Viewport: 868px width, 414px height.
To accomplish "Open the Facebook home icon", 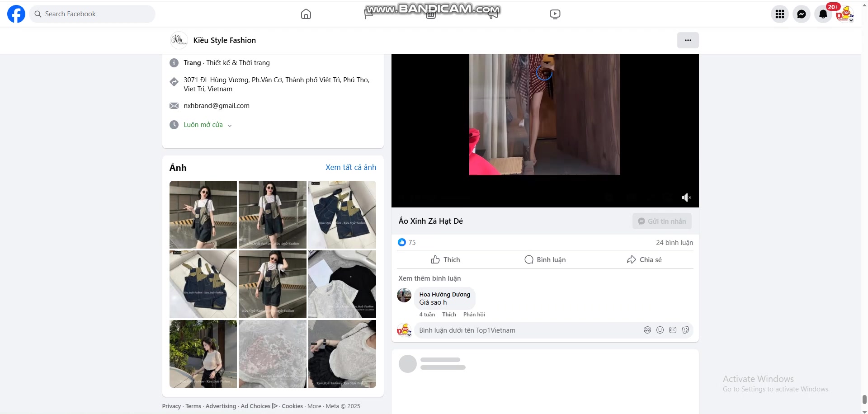I will pyautogui.click(x=306, y=14).
